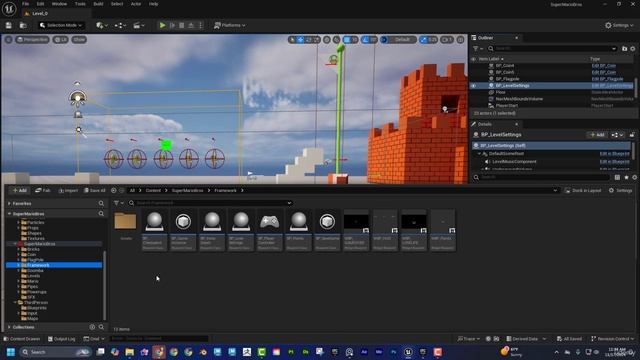Click the Details property matrix grid icon

point(617,178)
